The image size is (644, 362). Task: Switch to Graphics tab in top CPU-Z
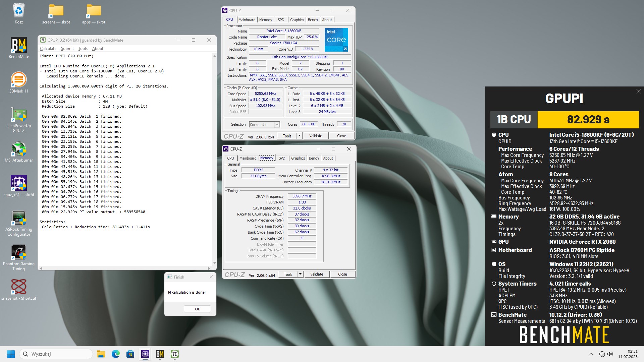click(297, 20)
